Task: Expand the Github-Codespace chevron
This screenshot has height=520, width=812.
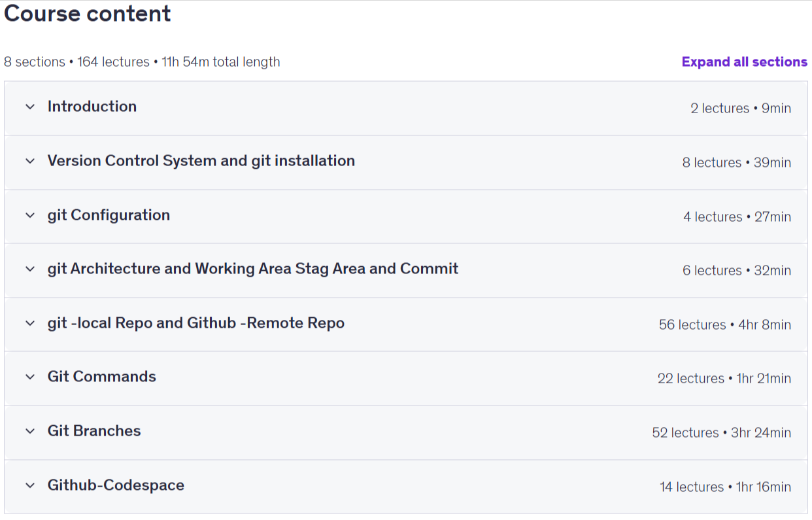Action: click(x=30, y=486)
